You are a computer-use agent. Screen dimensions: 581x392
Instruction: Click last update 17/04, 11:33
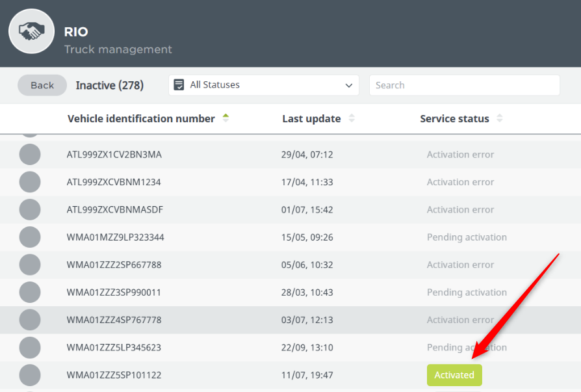[307, 182]
